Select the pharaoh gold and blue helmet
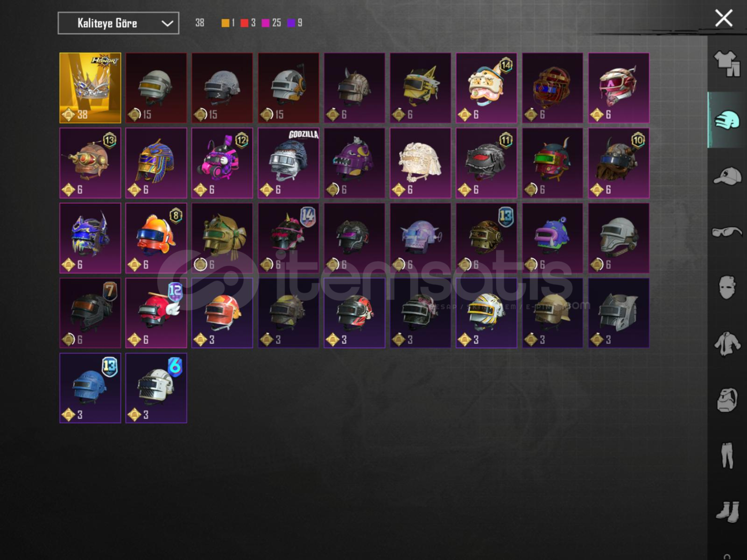The image size is (747, 560). tap(156, 163)
